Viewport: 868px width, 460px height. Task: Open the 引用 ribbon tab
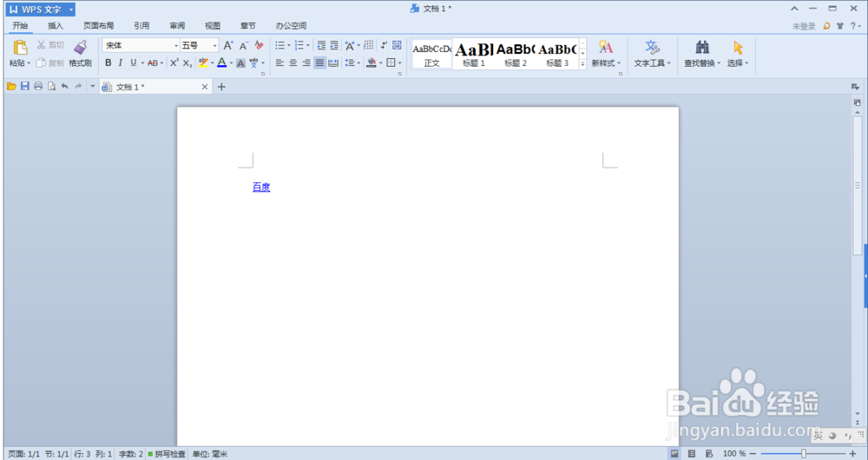141,25
